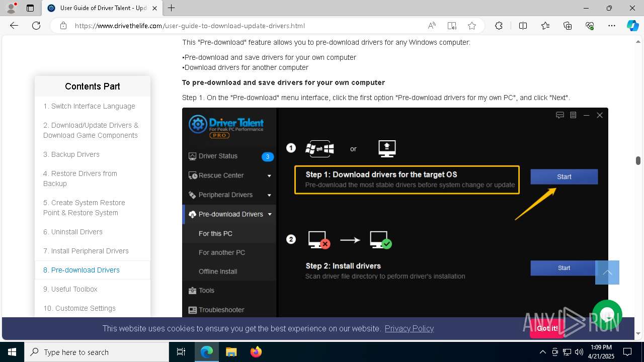Go to 3. Backup Drivers section
This screenshot has height=362, width=644.
pyautogui.click(x=71, y=154)
